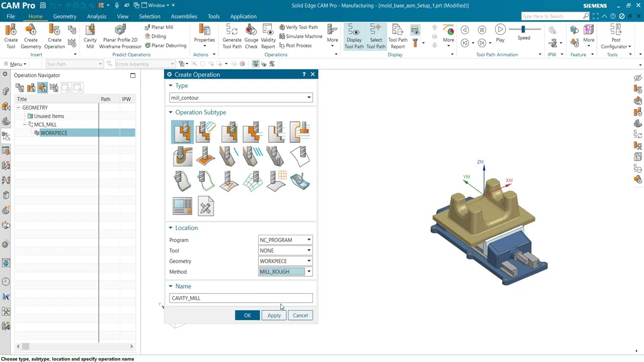644x362 pixels.
Task: Click the Create Tool ribbon icon
Action: 11,36
